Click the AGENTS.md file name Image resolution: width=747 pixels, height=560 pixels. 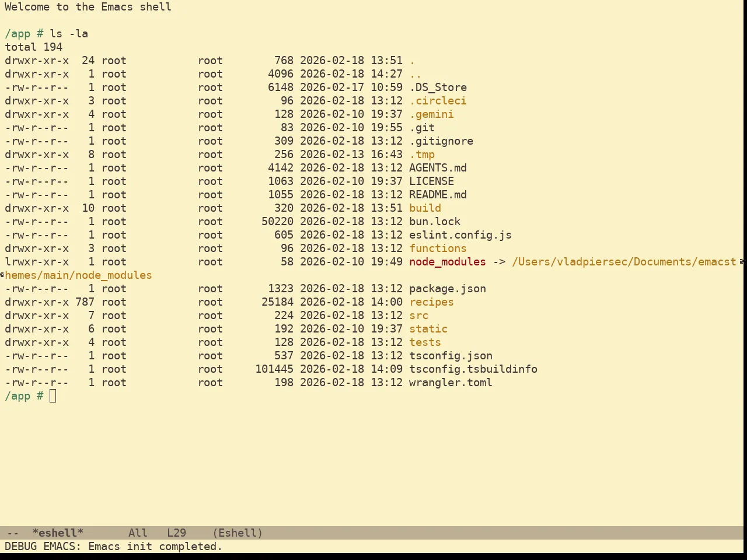click(438, 168)
